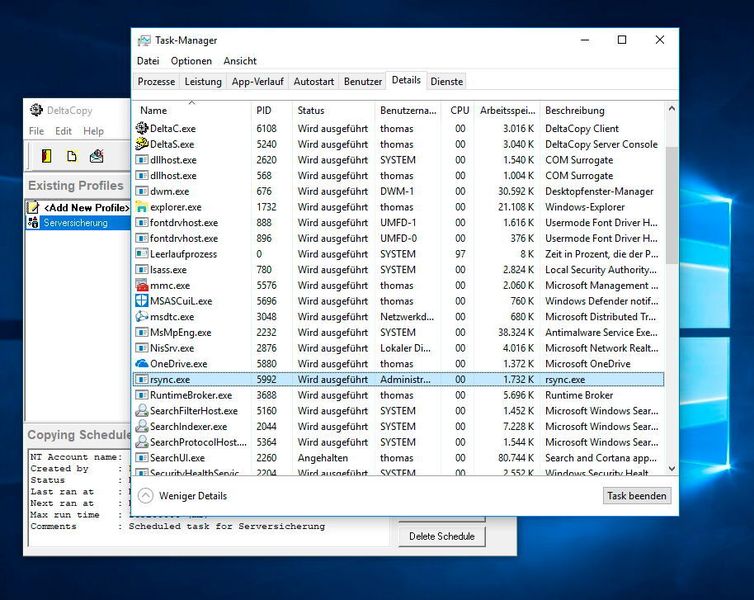Click the DeltaCopy new document toolbar icon
754x600 pixels.
[72, 156]
